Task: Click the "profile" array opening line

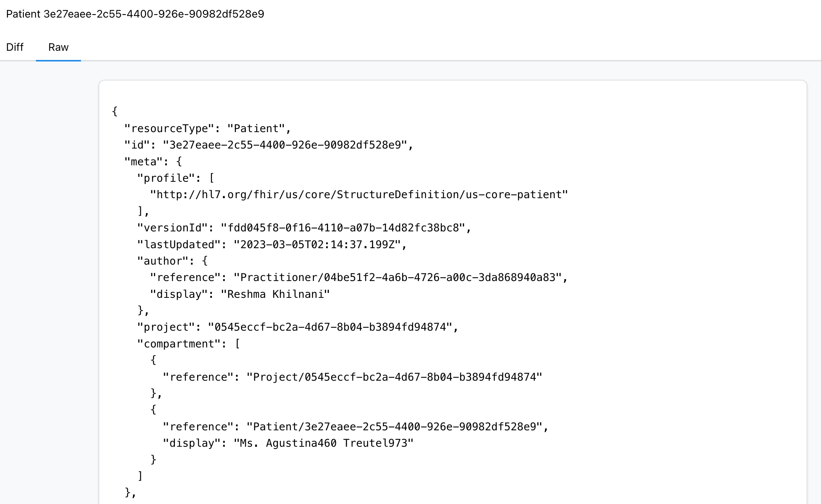Action: [x=176, y=178]
